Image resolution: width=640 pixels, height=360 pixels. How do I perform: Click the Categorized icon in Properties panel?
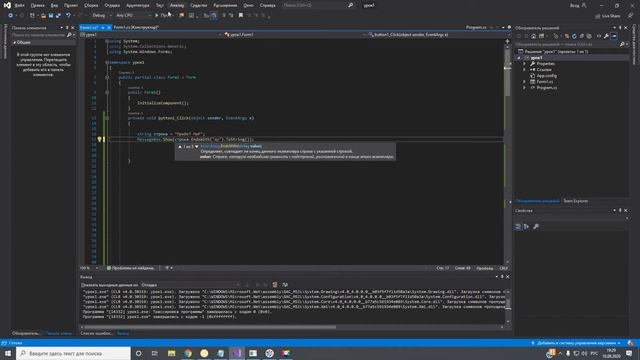pos(518,227)
